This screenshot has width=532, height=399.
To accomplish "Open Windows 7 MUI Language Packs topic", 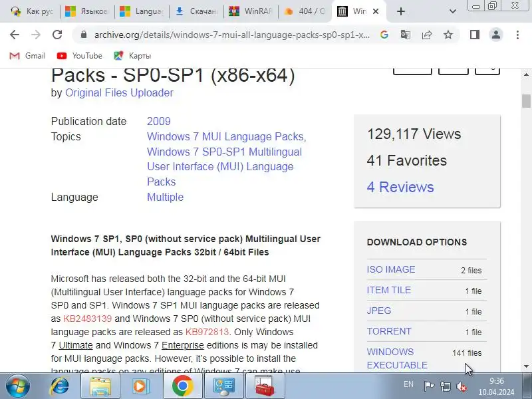I will click(x=225, y=136).
